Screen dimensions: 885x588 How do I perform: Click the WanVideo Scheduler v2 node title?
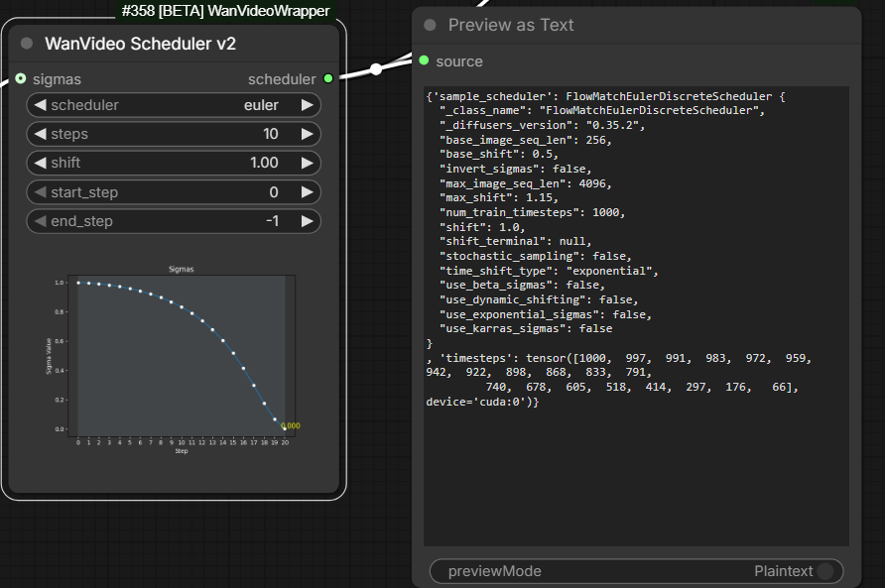[144, 43]
